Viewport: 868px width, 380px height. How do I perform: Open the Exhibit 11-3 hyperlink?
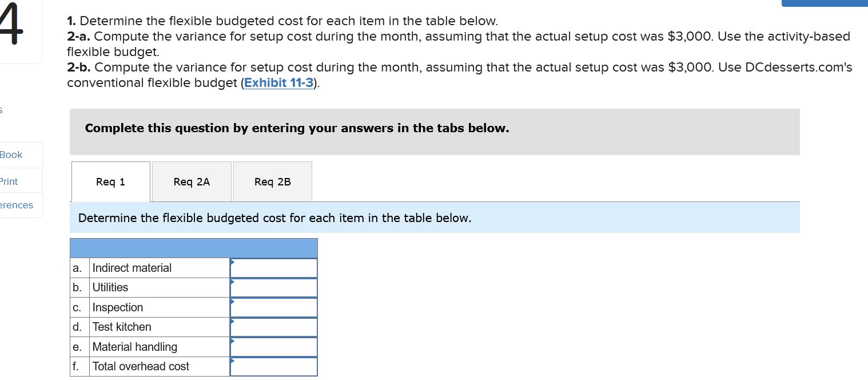tap(278, 83)
